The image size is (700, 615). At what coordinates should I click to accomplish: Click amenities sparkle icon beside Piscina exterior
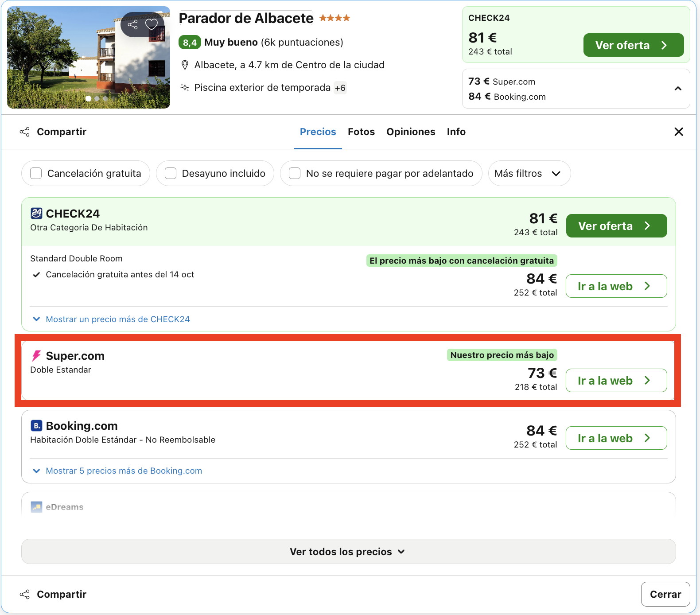pyautogui.click(x=185, y=87)
